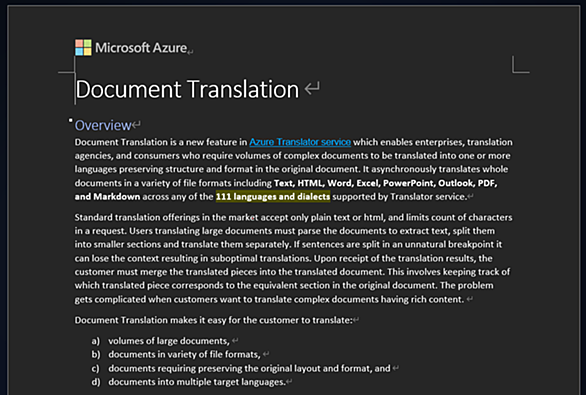The height and width of the screenshot is (395, 586).
Task: Click the text 'customer must merge the translated pieces'
Action: 166,272
